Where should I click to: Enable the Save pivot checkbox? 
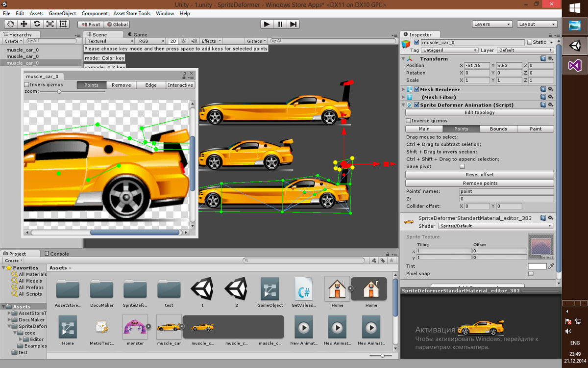pyautogui.click(x=462, y=167)
